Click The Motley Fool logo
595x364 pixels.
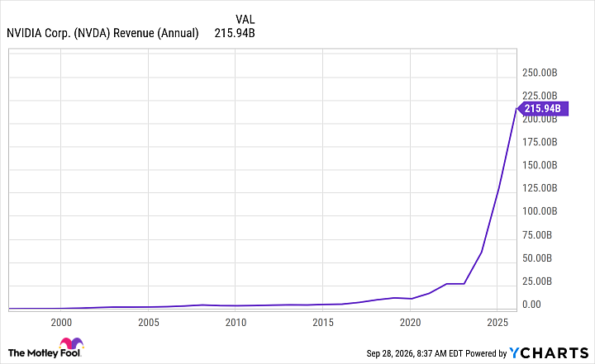coord(45,347)
